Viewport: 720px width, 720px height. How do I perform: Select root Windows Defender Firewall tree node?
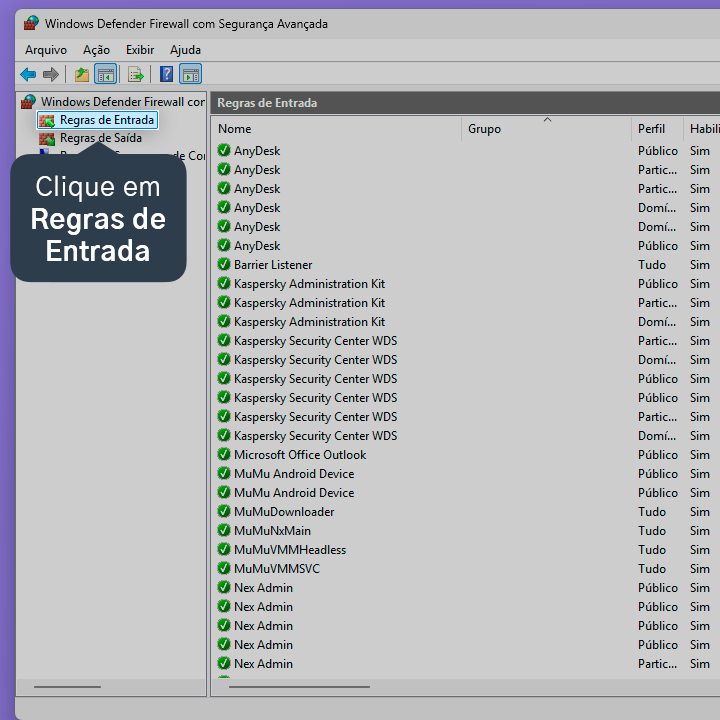123,101
